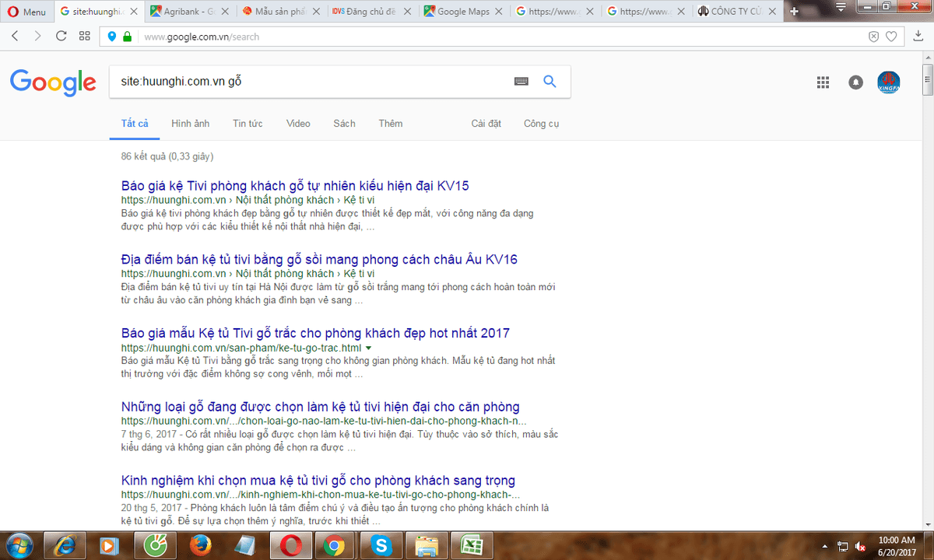
Task: Click the kinh-nghiem-khi-chon-mua-ke-tu-tivi URL text
Action: click(321, 495)
